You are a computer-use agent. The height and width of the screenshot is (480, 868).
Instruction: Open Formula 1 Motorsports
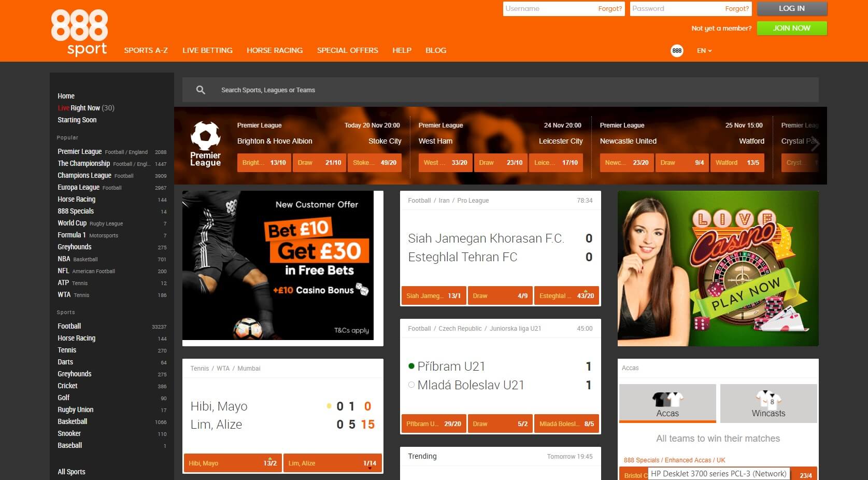112,235
